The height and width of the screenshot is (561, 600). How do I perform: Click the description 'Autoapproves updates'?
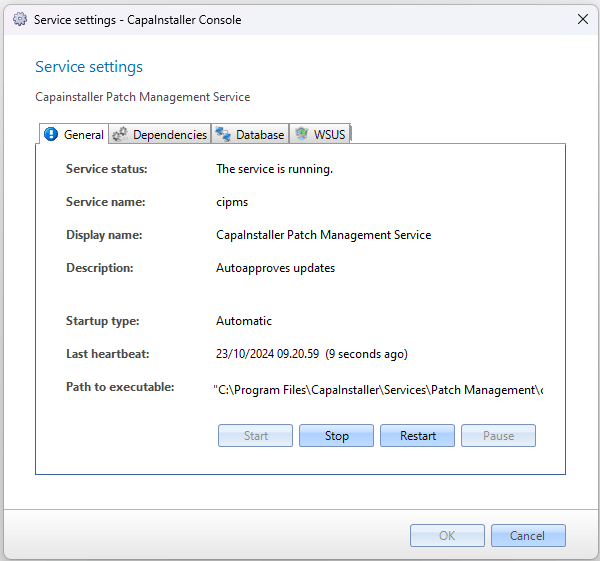pos(275,268)
